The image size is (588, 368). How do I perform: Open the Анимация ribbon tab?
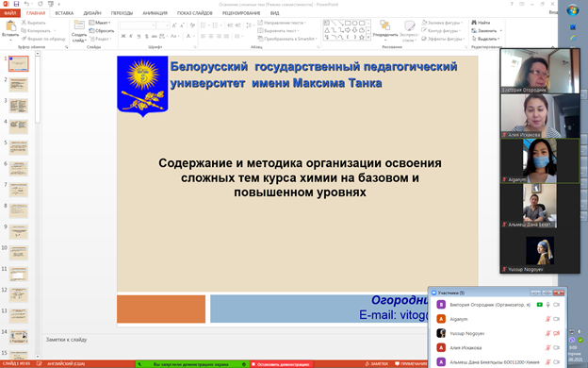(155, 13)
